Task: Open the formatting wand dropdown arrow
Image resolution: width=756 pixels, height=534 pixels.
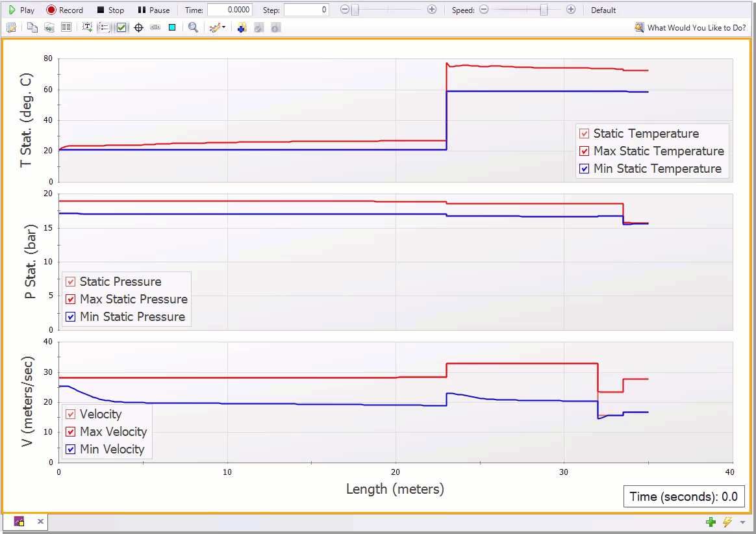Action: tap(225, 27)
